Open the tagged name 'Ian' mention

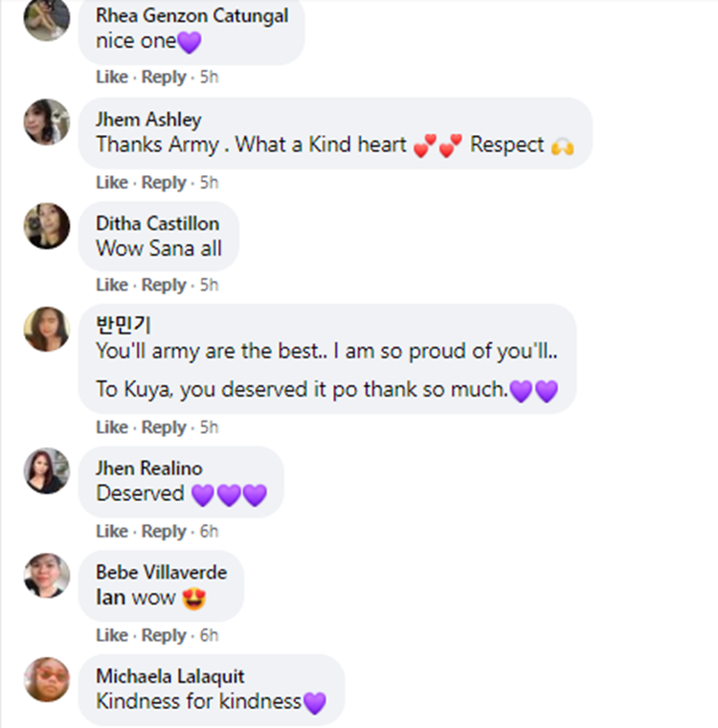pyautogui.click(x=111, y=598)
